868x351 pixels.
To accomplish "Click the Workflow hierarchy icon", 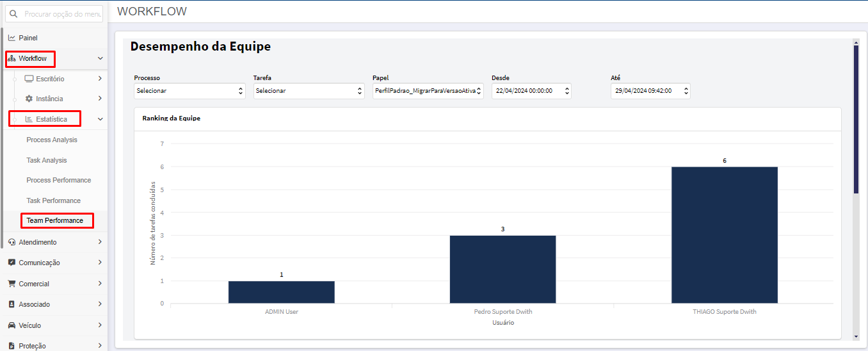I will pos(12,59).
